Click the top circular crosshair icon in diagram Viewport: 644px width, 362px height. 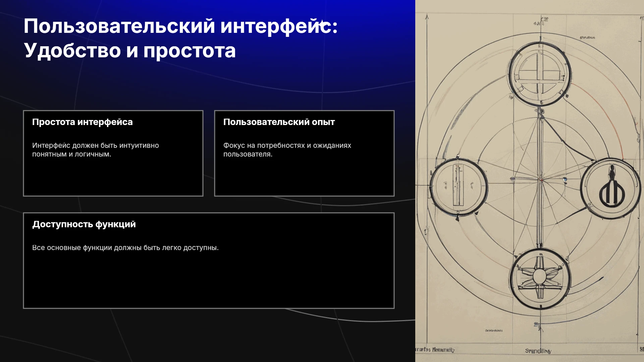(539, 74)
